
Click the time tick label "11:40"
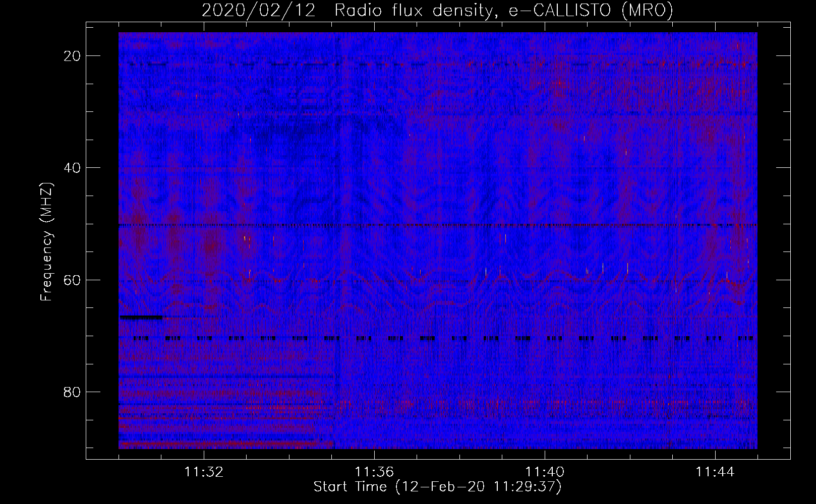pos(545,472)
